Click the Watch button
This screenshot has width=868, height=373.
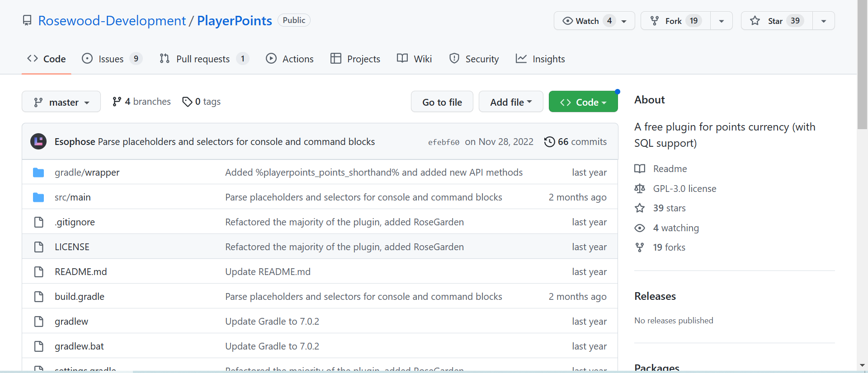coord(594,21)
